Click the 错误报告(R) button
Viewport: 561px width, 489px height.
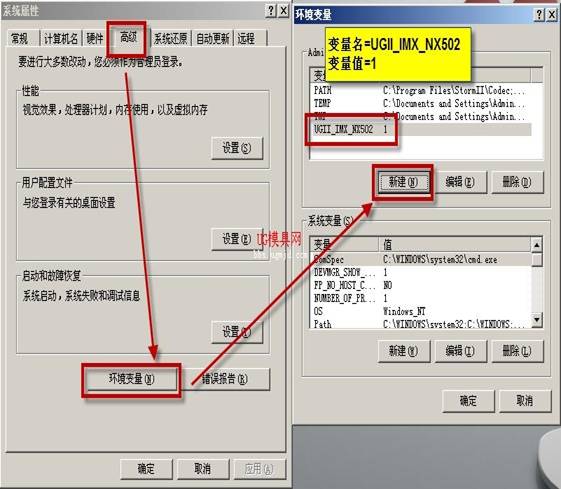click(225, 379)
